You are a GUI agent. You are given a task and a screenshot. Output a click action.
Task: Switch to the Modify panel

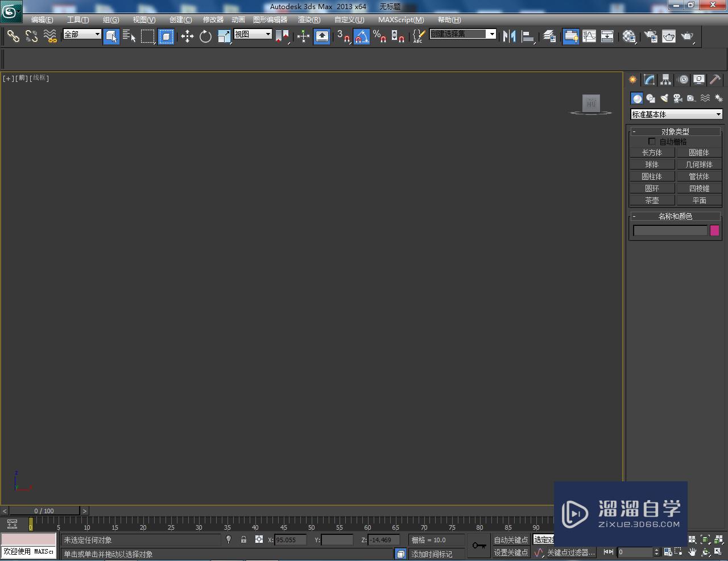pyautogui.click(x=648, y=80)
